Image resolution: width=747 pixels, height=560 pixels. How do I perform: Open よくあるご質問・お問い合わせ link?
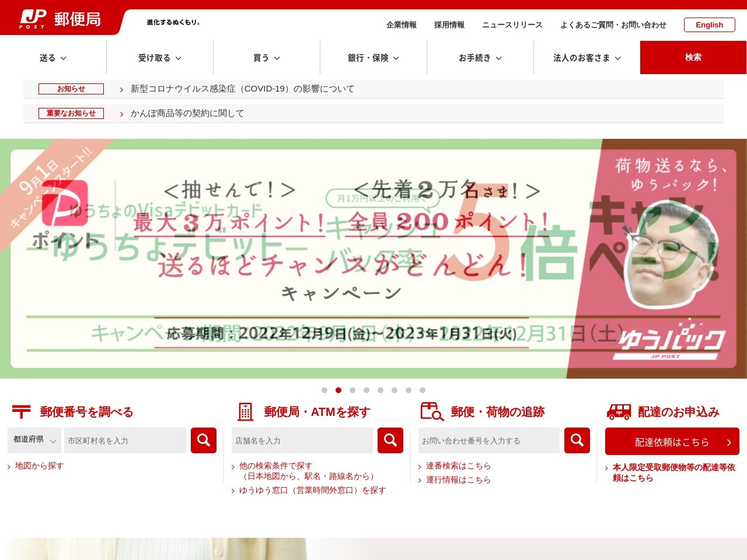point(613,25)
